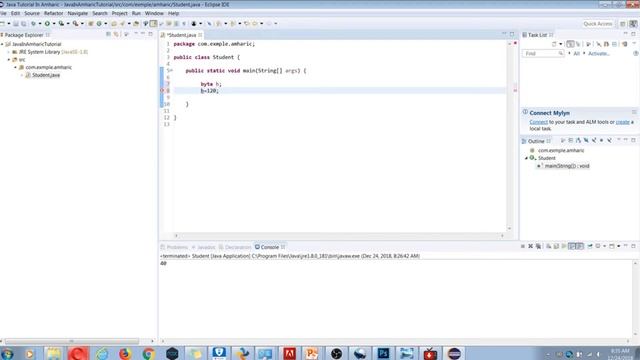Toggle Scroll Lock in Console toolbar
640x360 pixels.
(556, 246)
